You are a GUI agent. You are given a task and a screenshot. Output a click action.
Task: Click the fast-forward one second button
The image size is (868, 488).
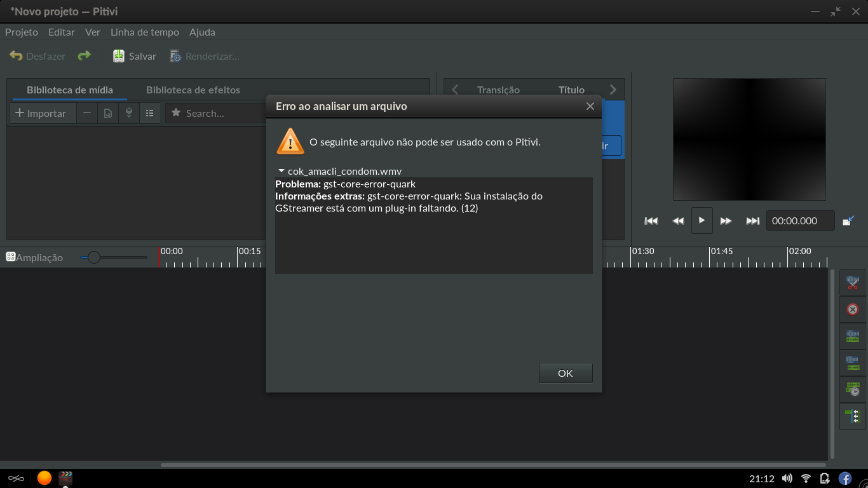tap(726, 220)
